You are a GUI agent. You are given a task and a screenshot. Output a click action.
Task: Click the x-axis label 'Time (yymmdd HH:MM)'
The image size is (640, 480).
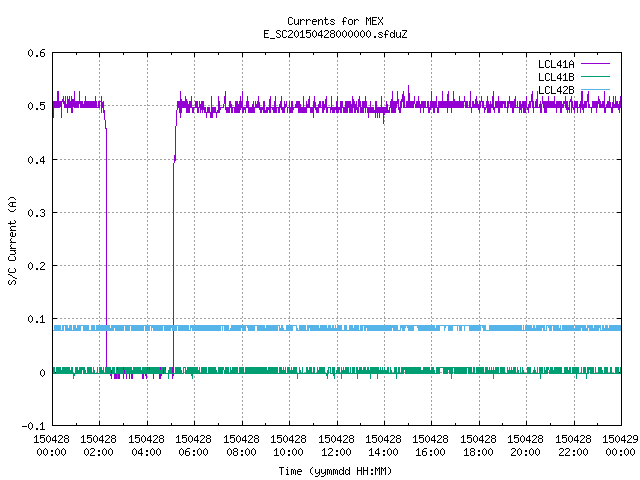(335, 471)
